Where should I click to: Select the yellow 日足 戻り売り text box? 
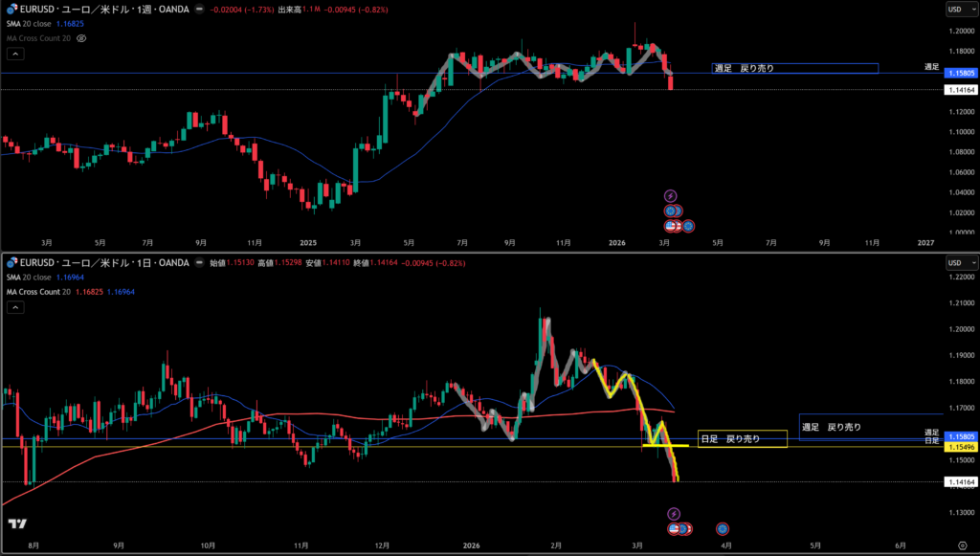(x=743, y=438)
